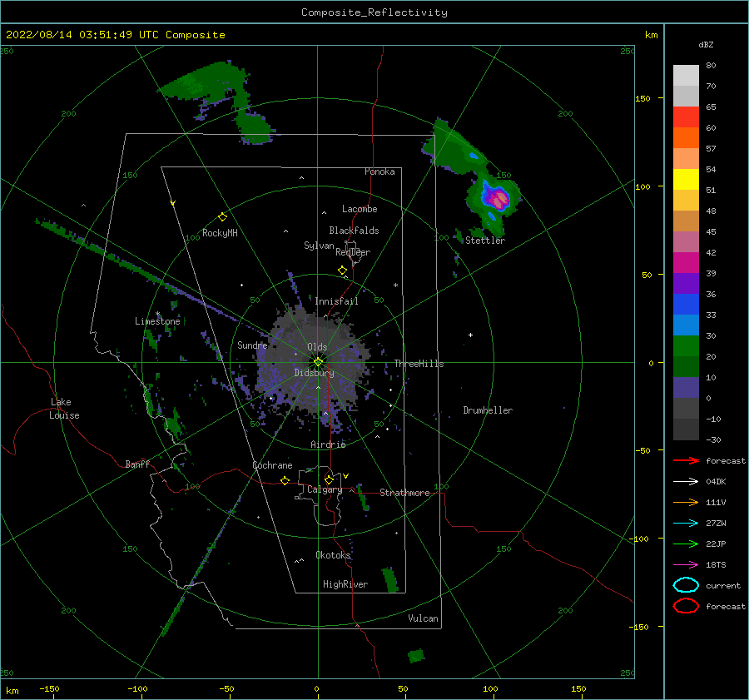Click the Stettler town label
Viewport: 749px width, 700px height.
(x=485, y=241)
